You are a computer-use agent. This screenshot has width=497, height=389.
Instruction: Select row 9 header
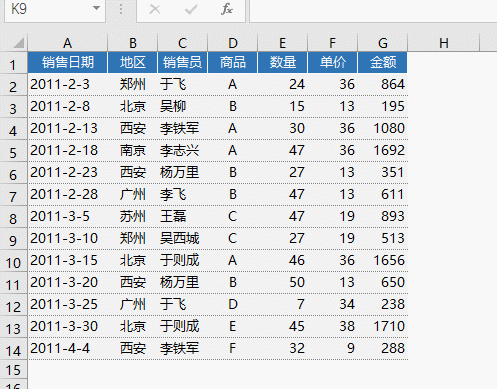[x=13, y=240]
